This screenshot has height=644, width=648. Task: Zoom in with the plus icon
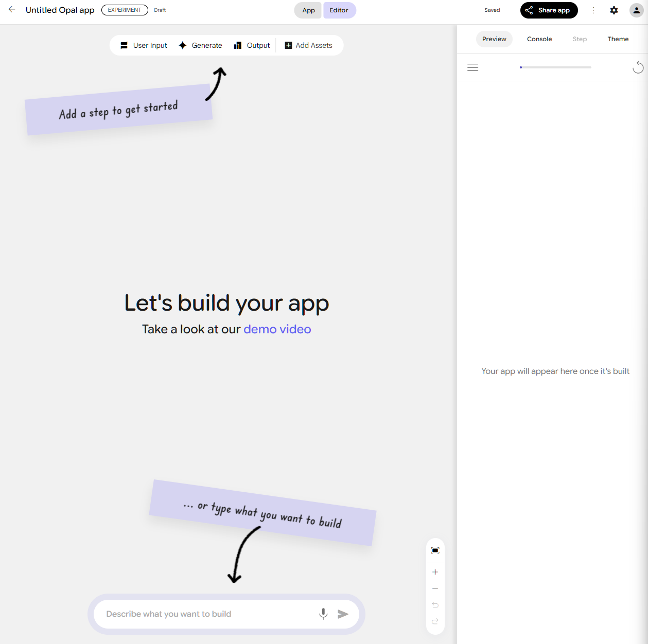(x=435, y=572)
